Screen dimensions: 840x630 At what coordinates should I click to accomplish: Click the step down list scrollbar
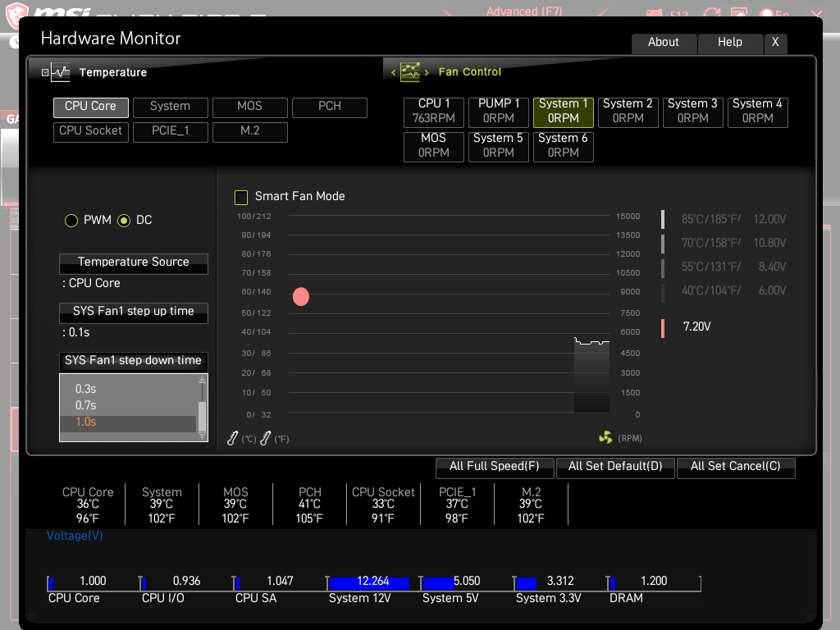click(202, 416)
